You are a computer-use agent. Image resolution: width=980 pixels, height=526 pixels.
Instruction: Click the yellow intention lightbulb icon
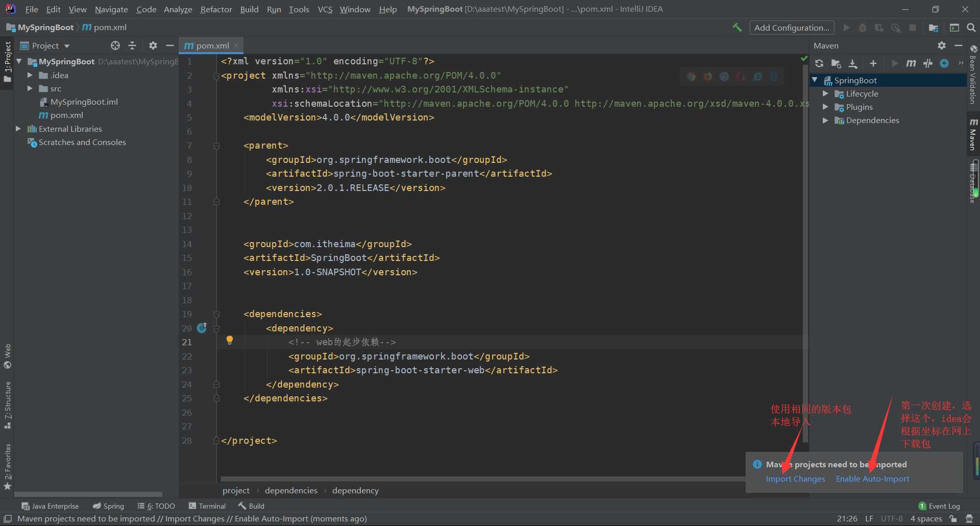coord(230,341)
